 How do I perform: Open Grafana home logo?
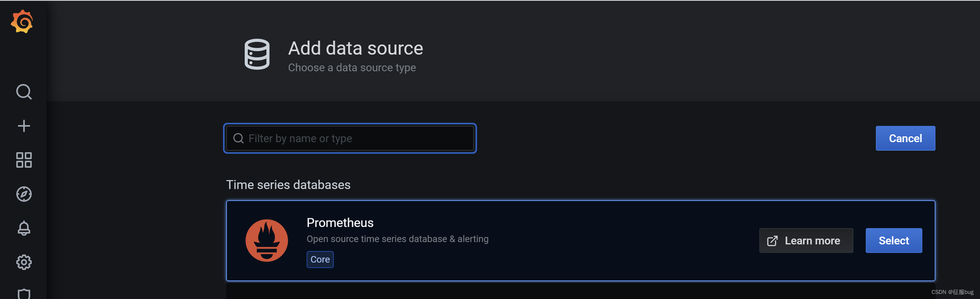point(22,22)
